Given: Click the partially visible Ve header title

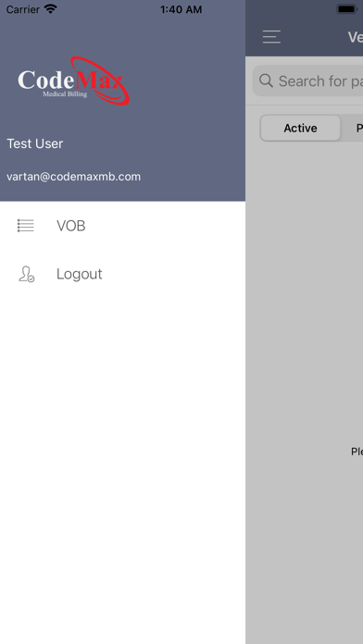Looking at the screenshot, I should [x=356, y=37].
